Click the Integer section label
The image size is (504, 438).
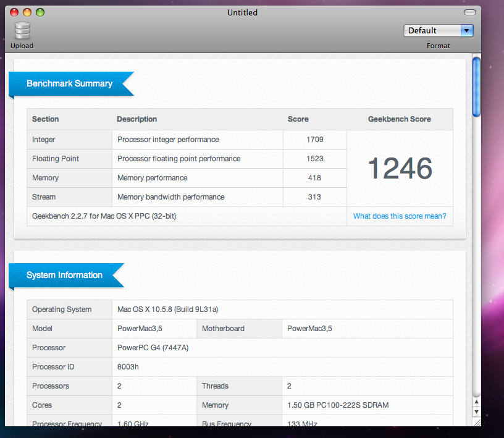43,140
